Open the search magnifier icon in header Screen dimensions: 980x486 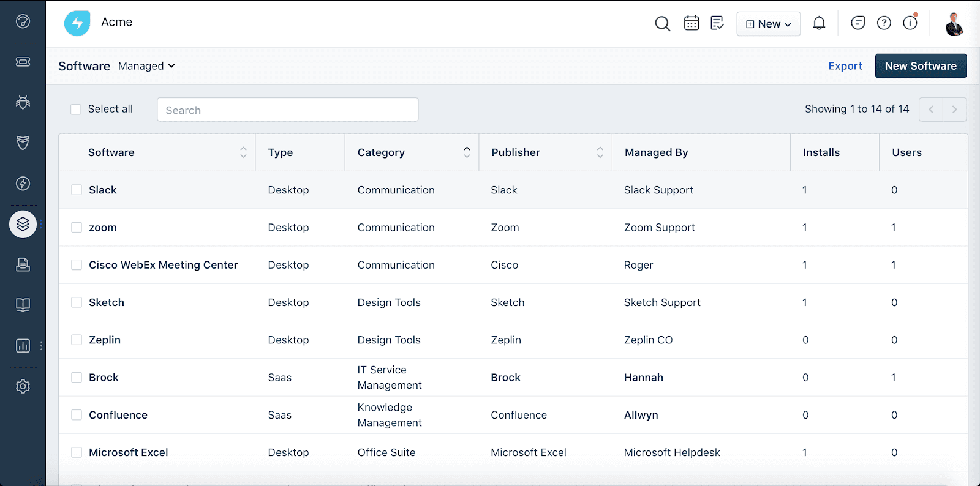click(662, 24)
